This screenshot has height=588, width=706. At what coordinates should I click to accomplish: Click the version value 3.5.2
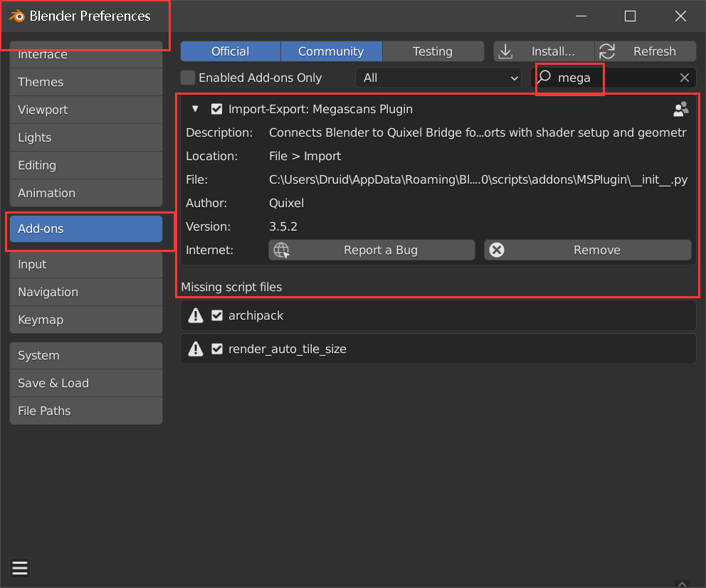point(283,226)
